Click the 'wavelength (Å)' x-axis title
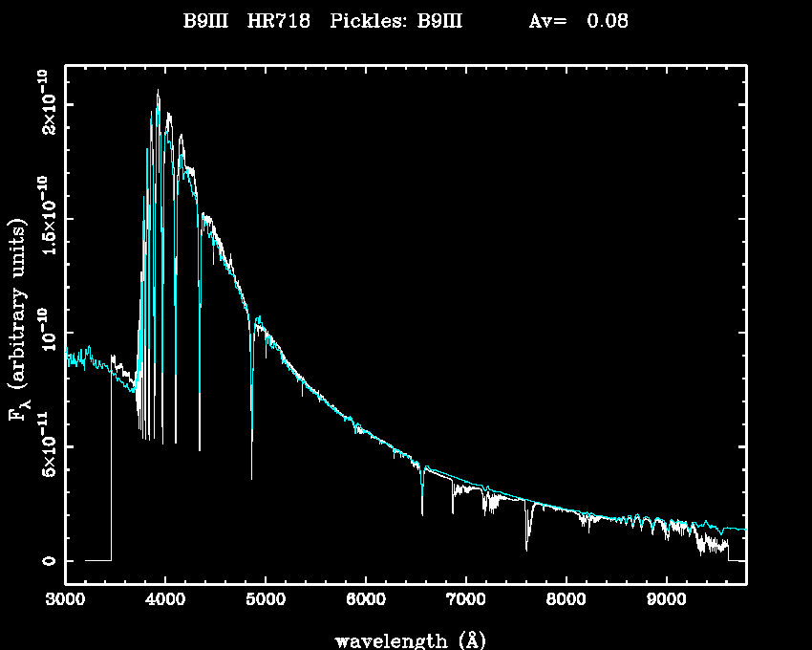This screenshot has height=650, width=812. point(406,639)
